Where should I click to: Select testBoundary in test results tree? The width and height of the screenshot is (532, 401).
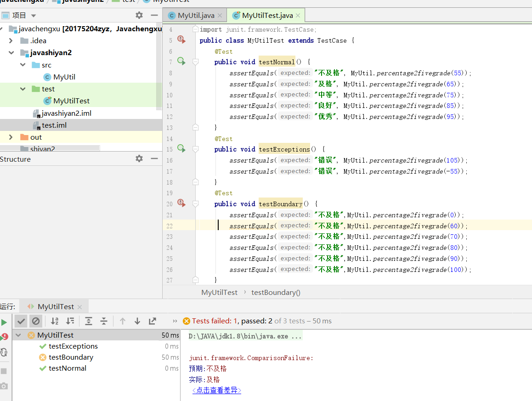(x=71, y=357)
